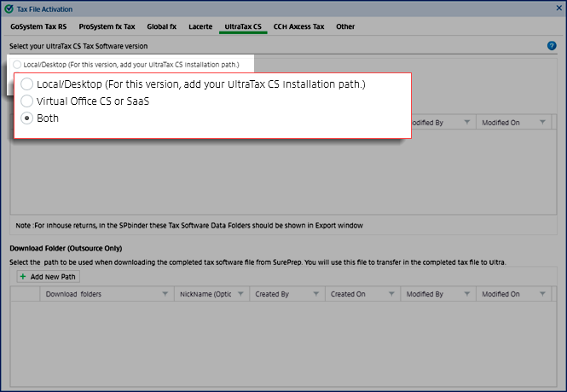Select the Both radio button

click(x=27, y=118)
